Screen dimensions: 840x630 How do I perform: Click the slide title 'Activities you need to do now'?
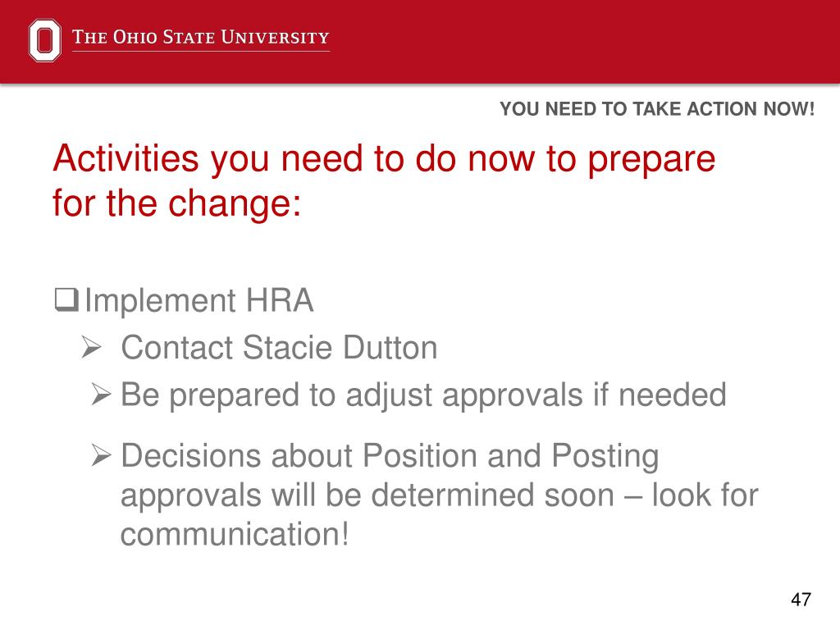tap(384, 160)
